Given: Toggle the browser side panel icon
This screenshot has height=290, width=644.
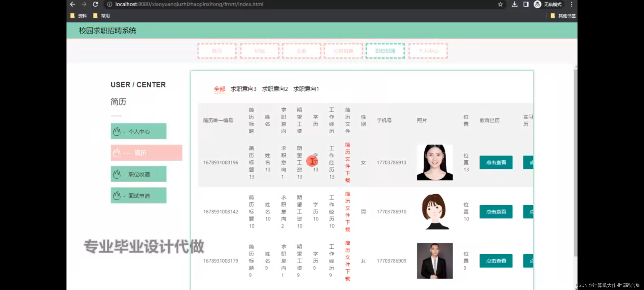Looking at the screenshot, I should tap(526, 4).
